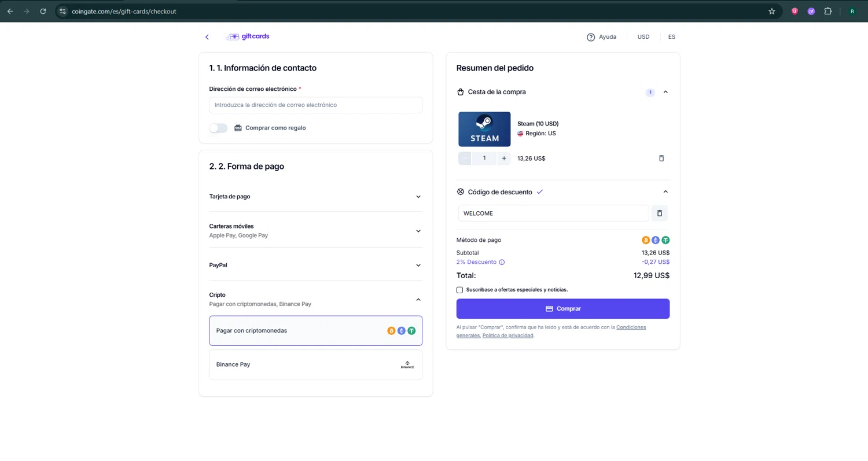868x461 pixels.
Task: Click the Total amount 12,99 US$
Action: click(652, 276)
